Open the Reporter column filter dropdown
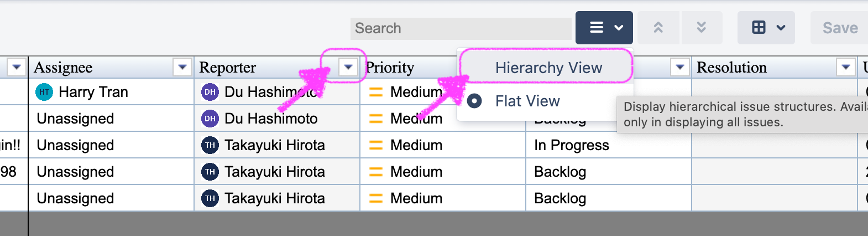868x236 pixels. coord(348,67)
